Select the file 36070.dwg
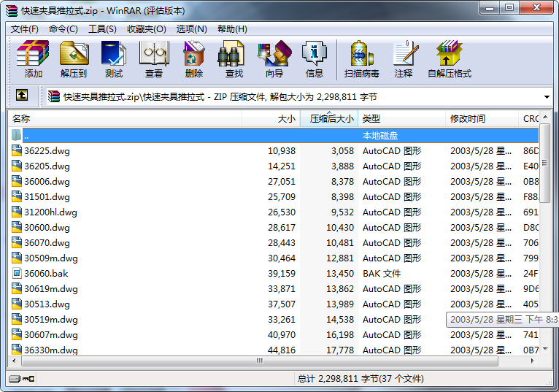Image resolution: width=559 pixels, height=392 pixels. click(x=47, y=243)
